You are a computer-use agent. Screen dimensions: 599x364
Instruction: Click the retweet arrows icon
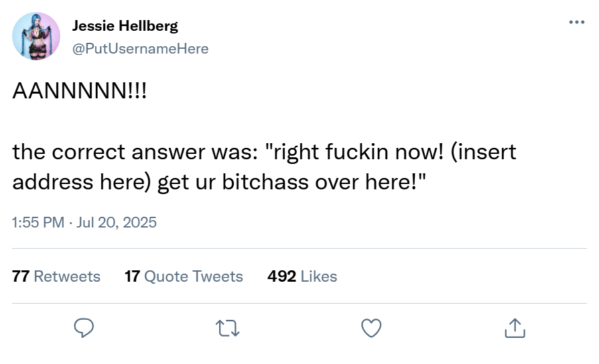coord(227,328)
